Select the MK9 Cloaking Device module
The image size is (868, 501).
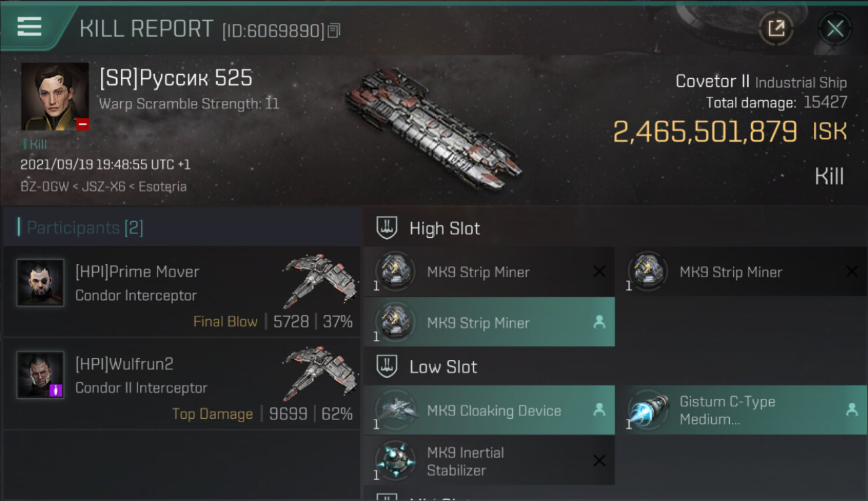pos(489,410)
